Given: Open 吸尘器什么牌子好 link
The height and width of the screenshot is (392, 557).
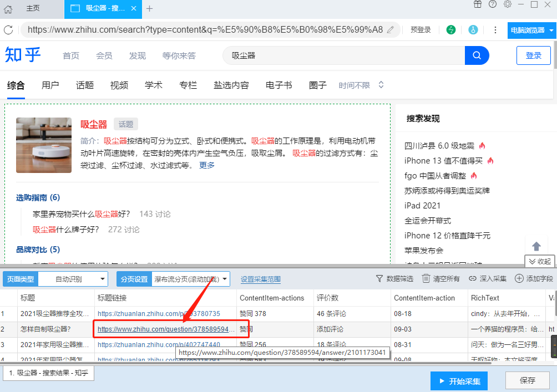Looking at the screenshot, I should tap(65, 230).
